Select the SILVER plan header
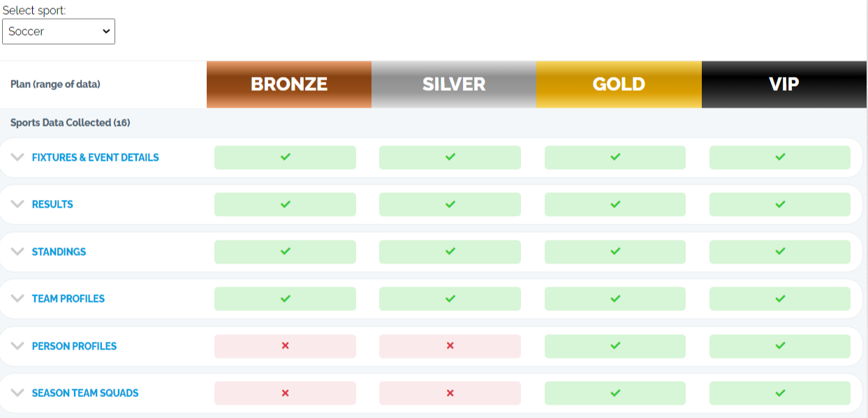The height and width of the screenshot is (418, 868). (454, 85)
